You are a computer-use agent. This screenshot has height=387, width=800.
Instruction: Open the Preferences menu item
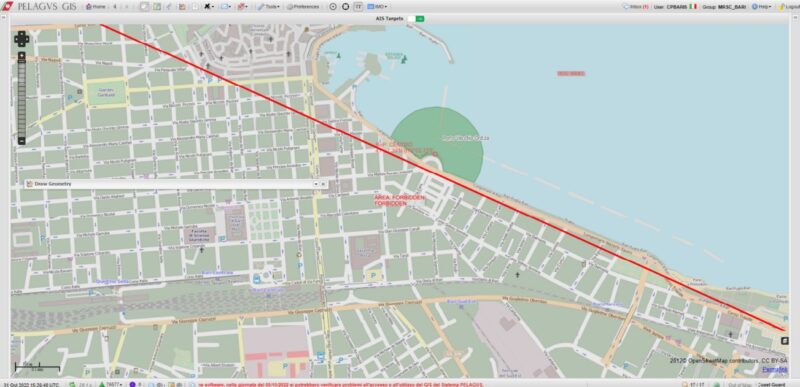pos(303,7)
